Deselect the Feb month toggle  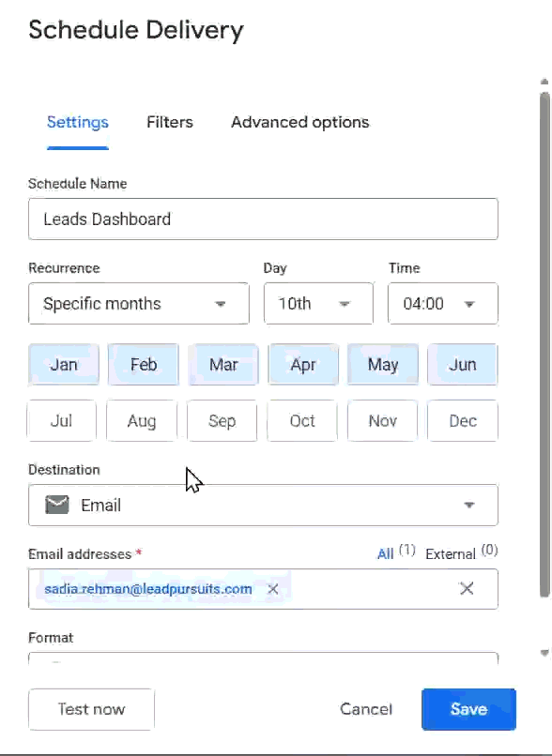click(x=144, y=365)
